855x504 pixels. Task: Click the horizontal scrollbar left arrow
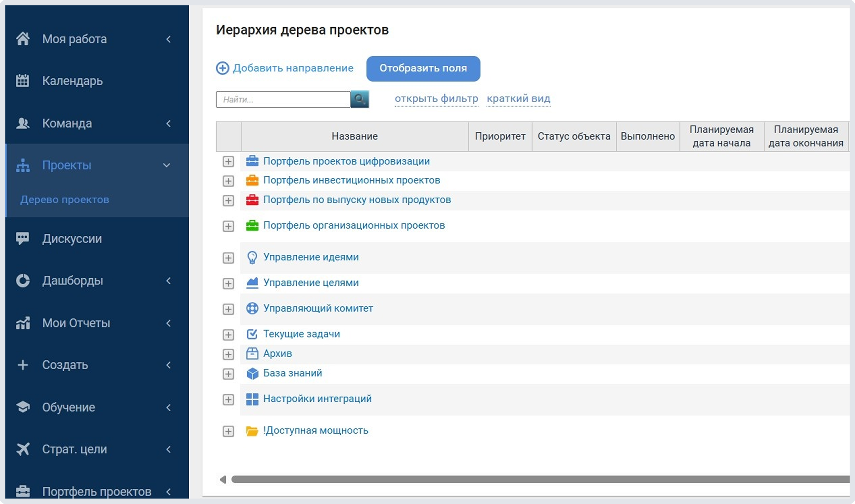coord(223,479)
